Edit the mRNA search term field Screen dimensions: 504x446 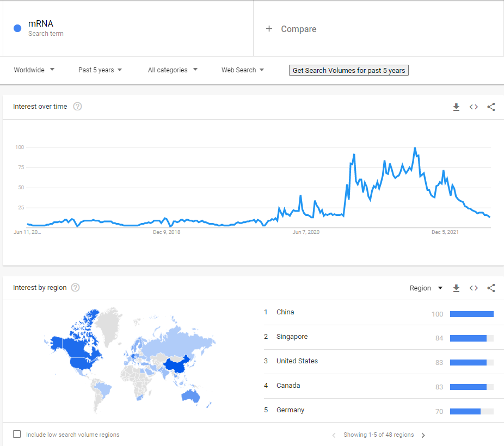(41, 24)
